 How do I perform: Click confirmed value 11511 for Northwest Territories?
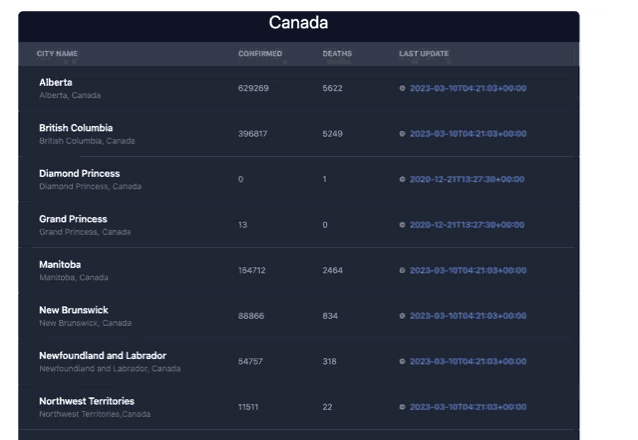(x=248, y=407)
